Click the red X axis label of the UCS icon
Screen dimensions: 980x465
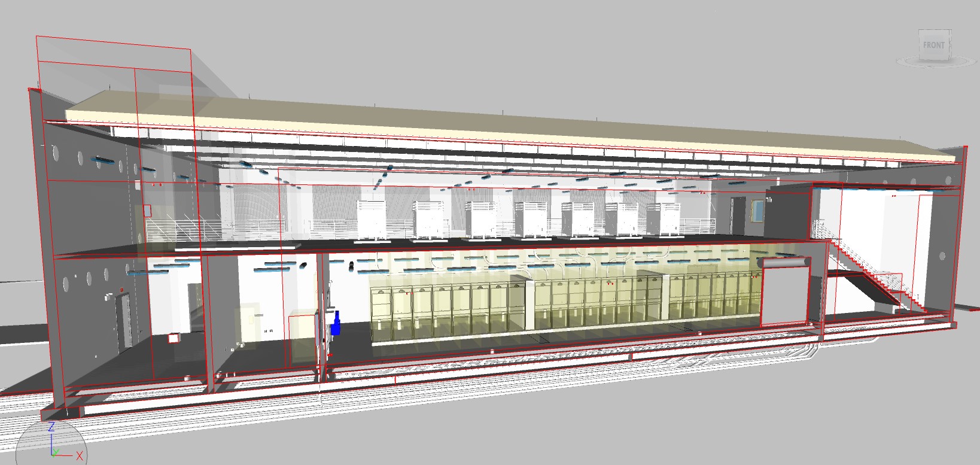pos(79,456)
